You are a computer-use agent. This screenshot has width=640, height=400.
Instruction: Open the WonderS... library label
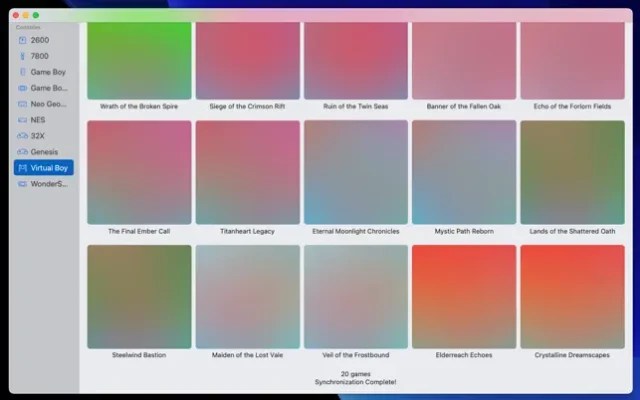[x=49, y=184]
